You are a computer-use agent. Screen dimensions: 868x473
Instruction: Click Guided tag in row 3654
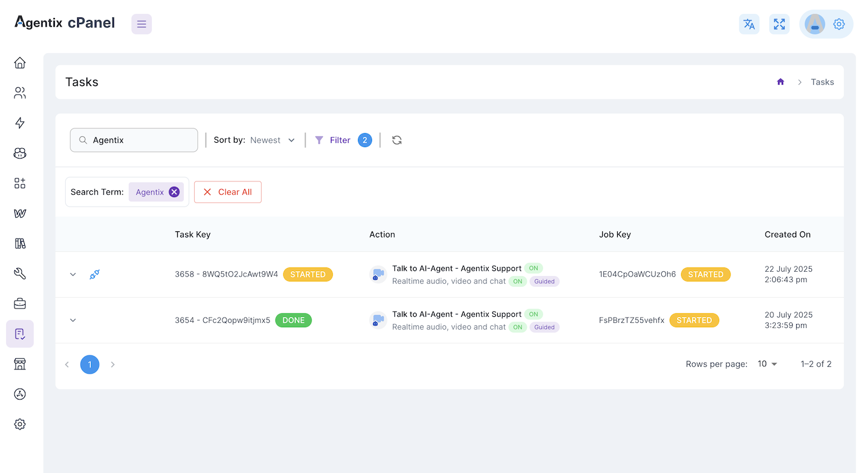point(544,327)
